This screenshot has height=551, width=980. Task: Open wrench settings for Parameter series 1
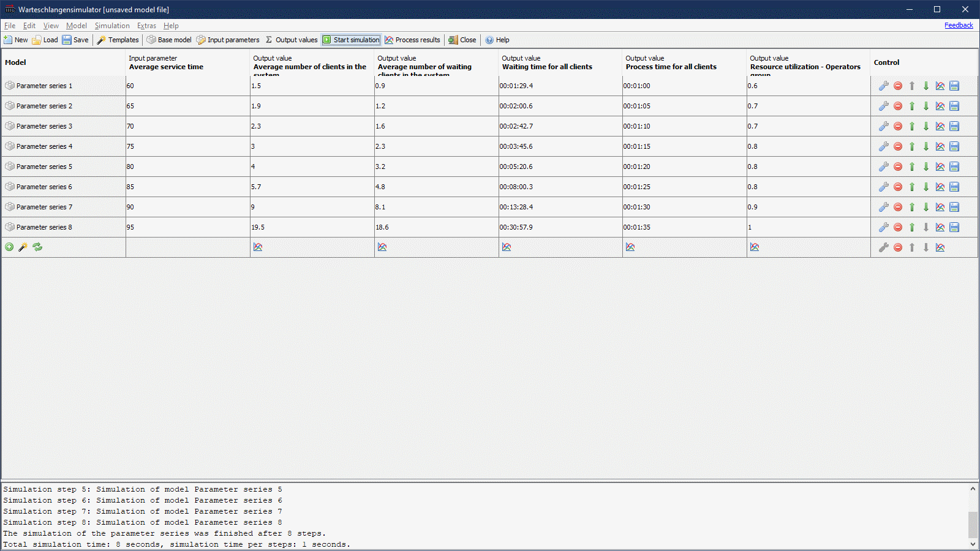[x=883, y=86]
